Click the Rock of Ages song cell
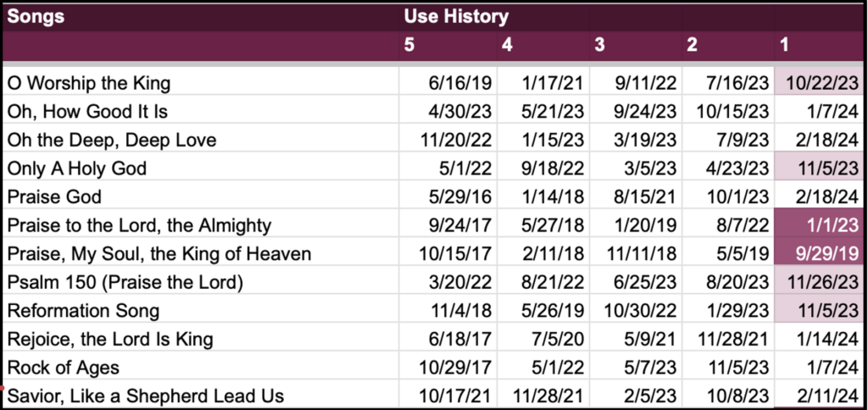The height and width of the screenshot is (410, 868). 63,368
